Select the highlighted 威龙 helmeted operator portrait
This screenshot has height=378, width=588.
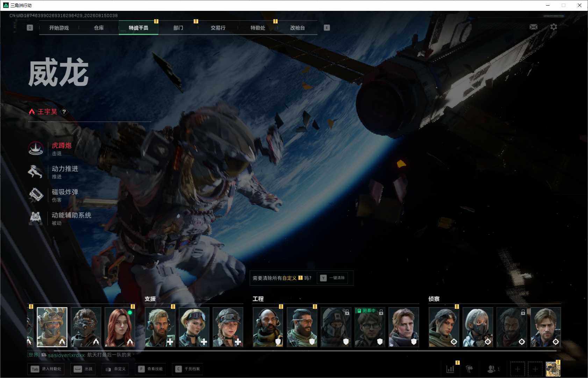(x=52, y=327)
